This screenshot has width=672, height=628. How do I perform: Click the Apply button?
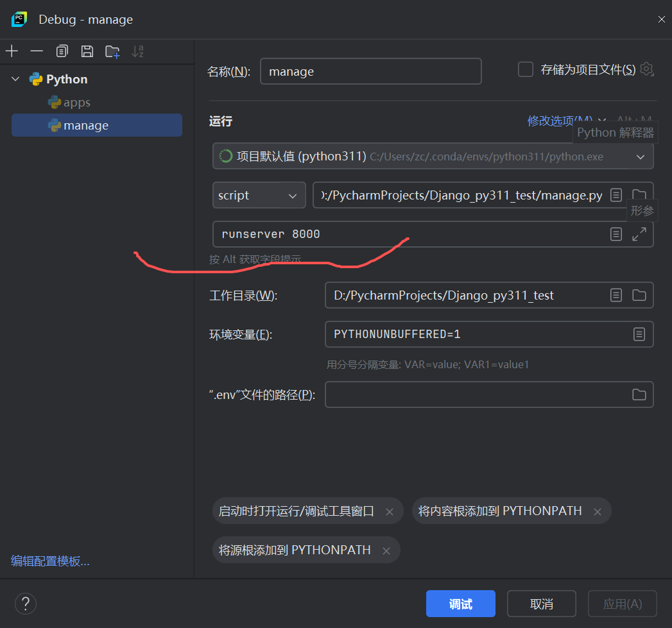[x=623, y=604]
